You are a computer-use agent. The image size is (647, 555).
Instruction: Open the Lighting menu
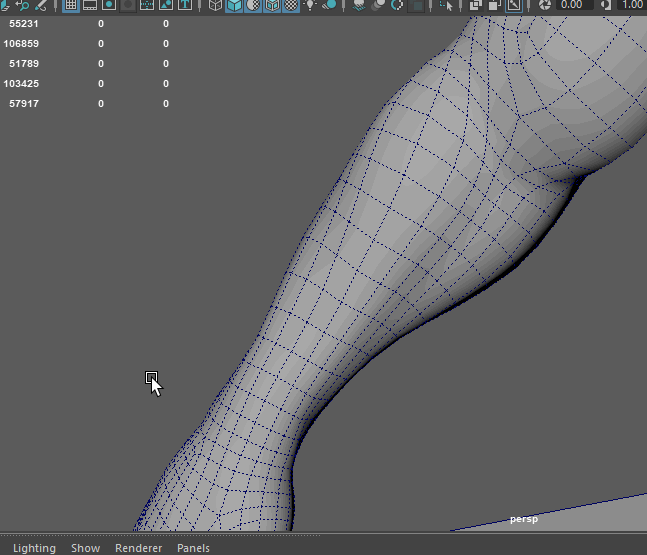[34, 548]
